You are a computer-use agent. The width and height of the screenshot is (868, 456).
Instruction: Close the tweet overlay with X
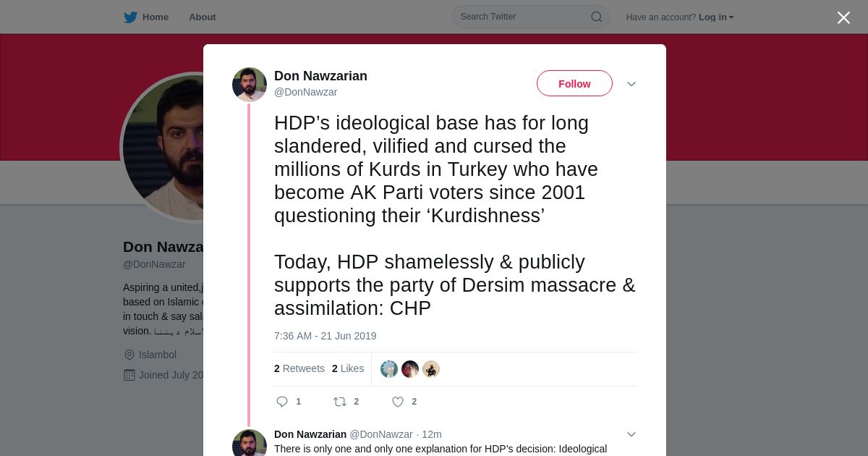843,17
